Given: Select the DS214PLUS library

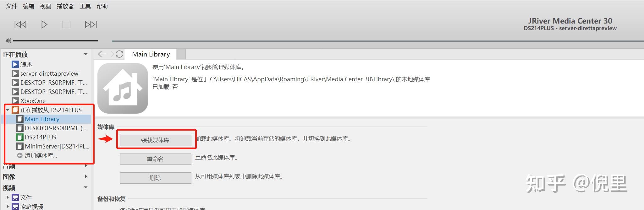Looking at the screenshot, I should pos(41,137).
